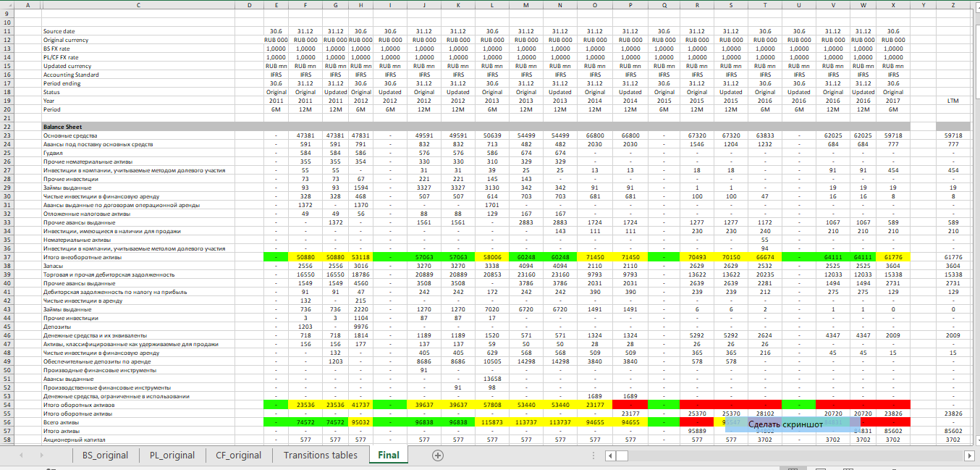Click the horizontal scrollbar left arrow
Viewport: 980px width, 470px height.
click(612, 456)
